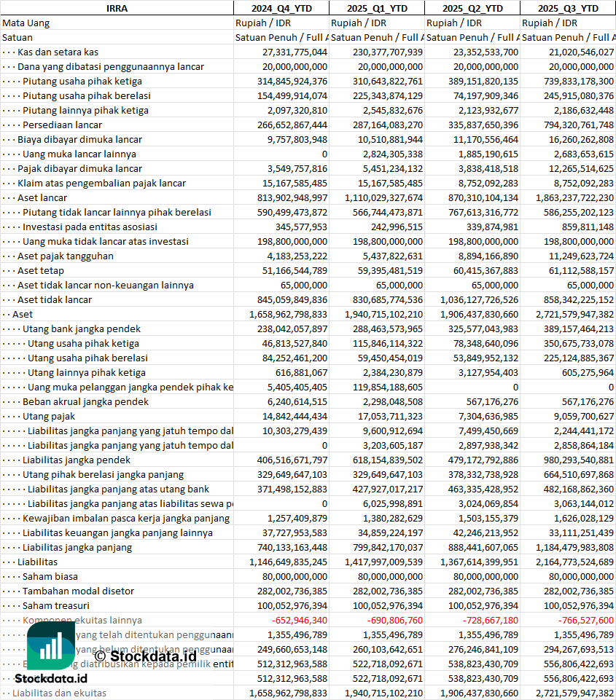Click the Stockdata.id green chart logo
This screenshot has height=700, width=616.
pos(51,645)
